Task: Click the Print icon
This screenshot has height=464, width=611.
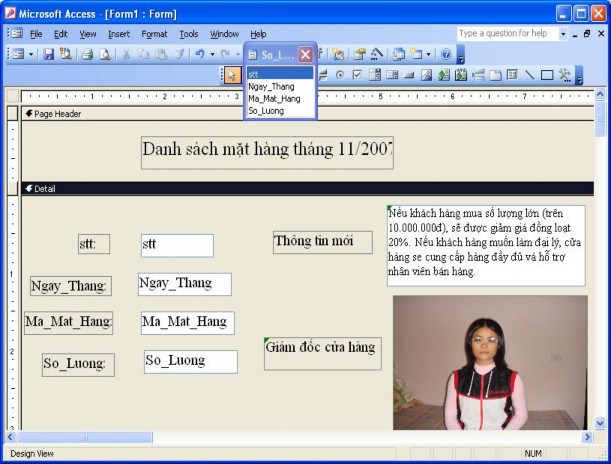Action: [87, 54]
